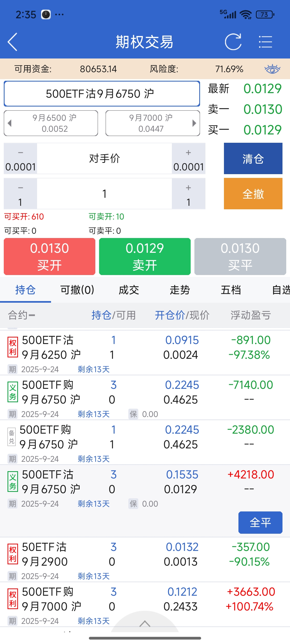The height and width of the screenshot is (644, 290).
Task: Toggle the eye icon to hide funds
Action: tap(272, 69)
